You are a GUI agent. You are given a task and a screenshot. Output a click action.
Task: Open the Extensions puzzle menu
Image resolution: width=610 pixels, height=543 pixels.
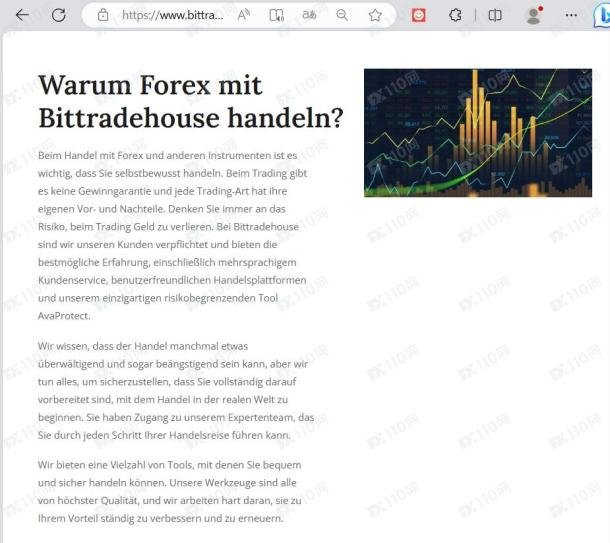[x=455, y=15]
